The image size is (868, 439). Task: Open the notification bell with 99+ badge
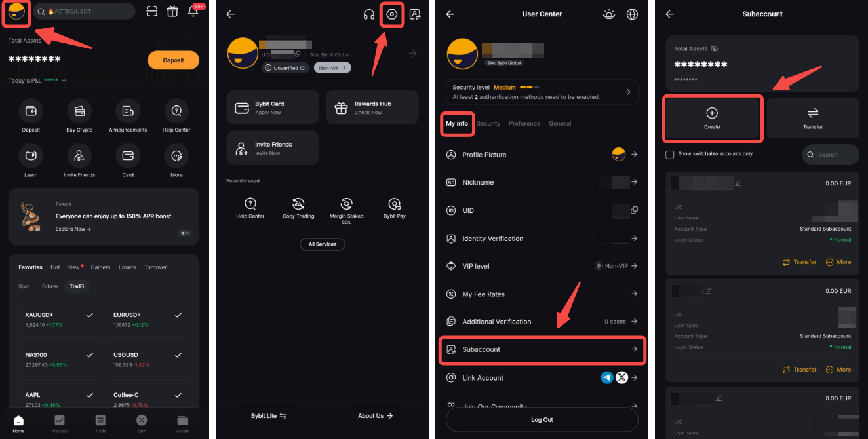193,11
